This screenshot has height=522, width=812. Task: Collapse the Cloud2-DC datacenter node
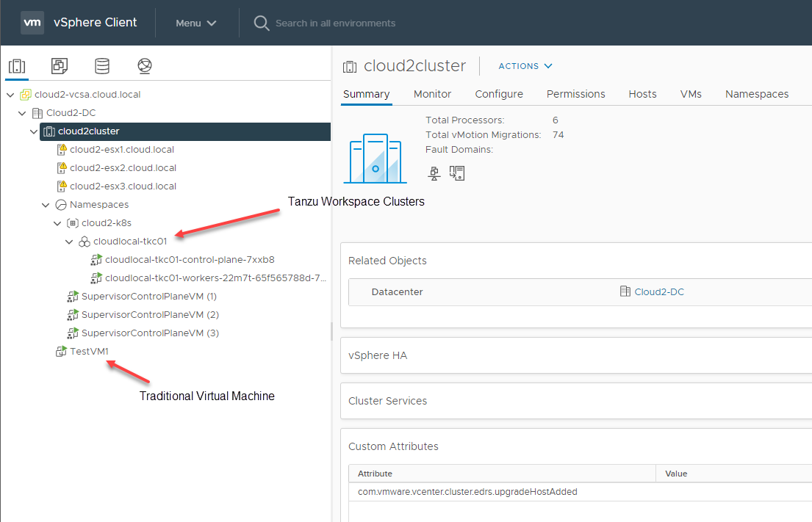click(x=22, y=113)
